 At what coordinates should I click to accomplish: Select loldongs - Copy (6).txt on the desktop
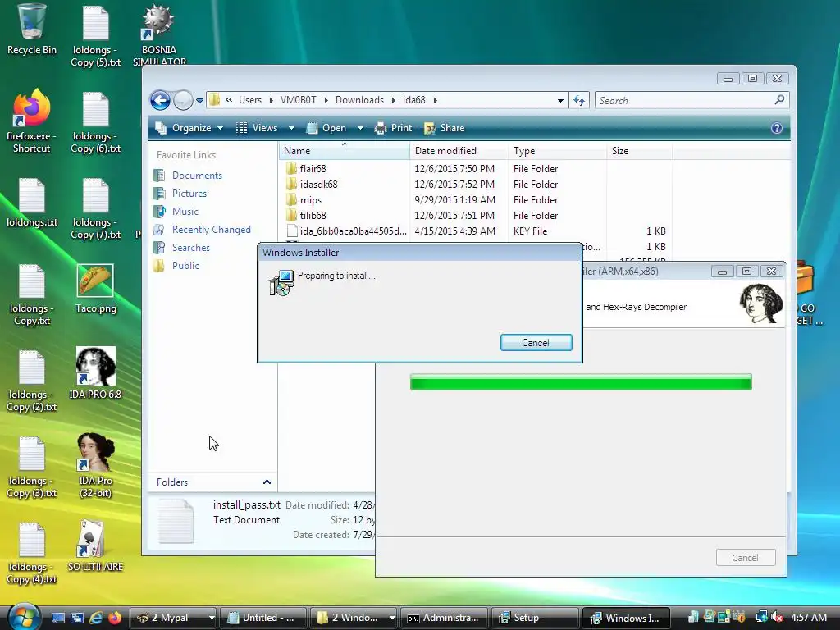pyautogui.click(x=96, y=123)
